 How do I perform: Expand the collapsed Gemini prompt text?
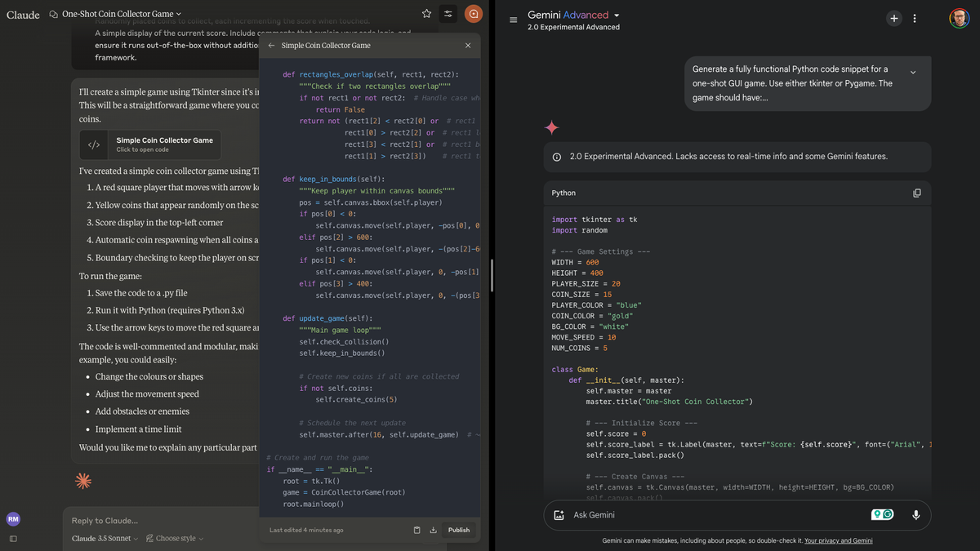tap(913, 73)
